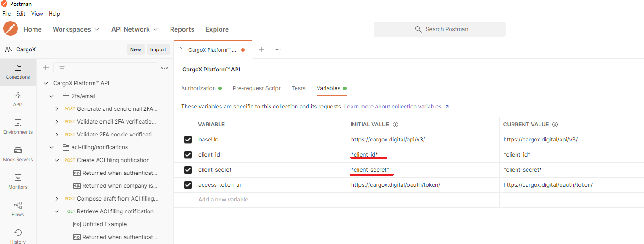Uncheck the access_token_url variable checkbox
This screenshot has height=244, width=644.
click(x=188, y=185)
